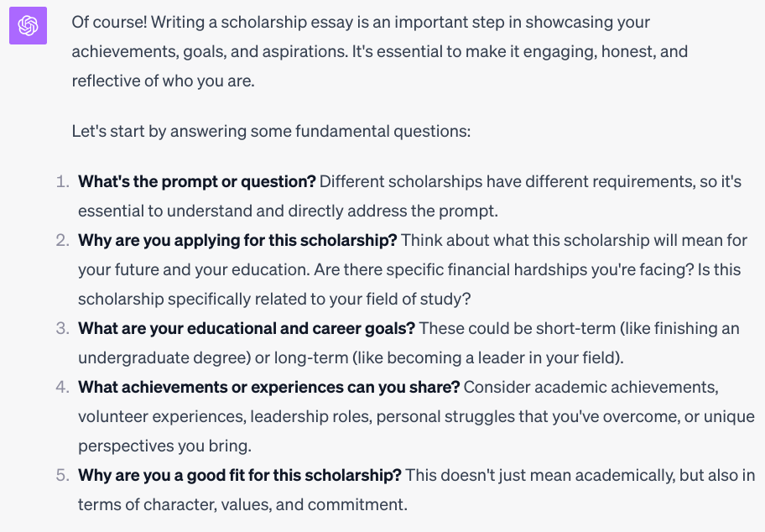Click list number 3 marker
This screenshot has height=532, width=765.
pyautogui.click(x=62, y=328)
